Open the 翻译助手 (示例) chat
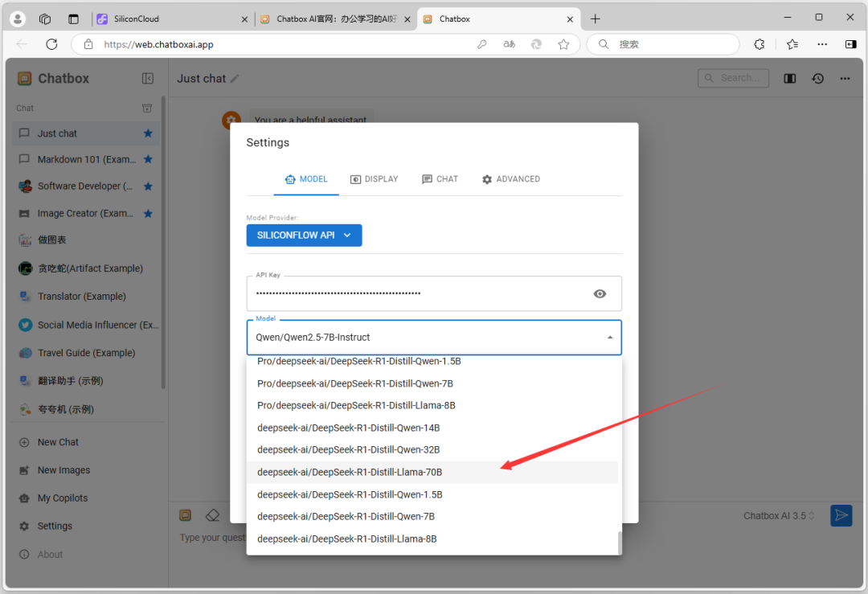The height and width of the screenshot is (594, 868). point(86,381)
